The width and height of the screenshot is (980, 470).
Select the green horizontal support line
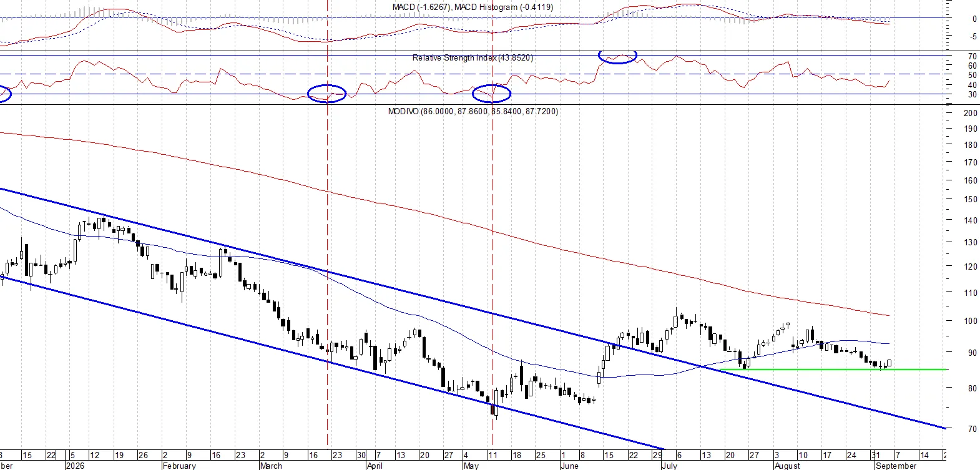click(x=833, y=370)
